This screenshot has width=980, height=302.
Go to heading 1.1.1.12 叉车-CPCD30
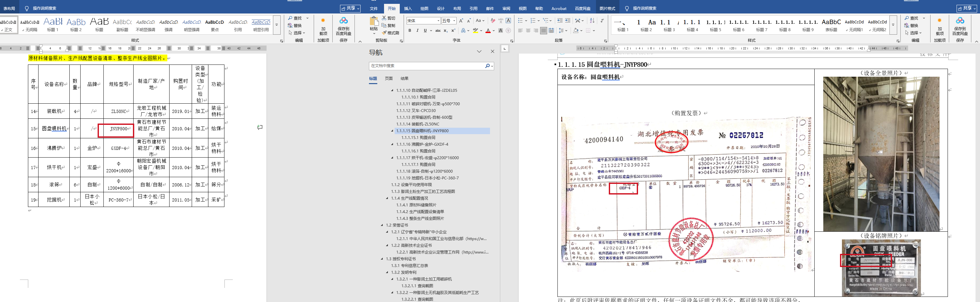(x=416, y=111)
